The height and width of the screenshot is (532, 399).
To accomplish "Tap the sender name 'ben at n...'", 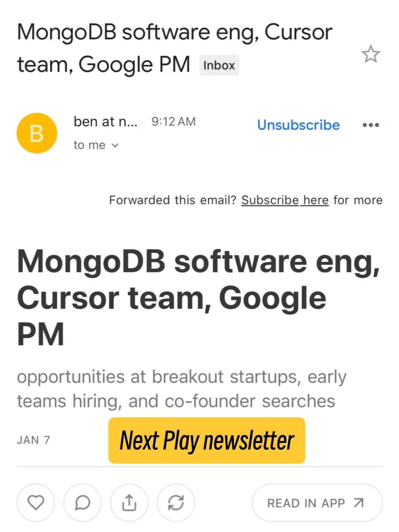I will click(105, 122).
